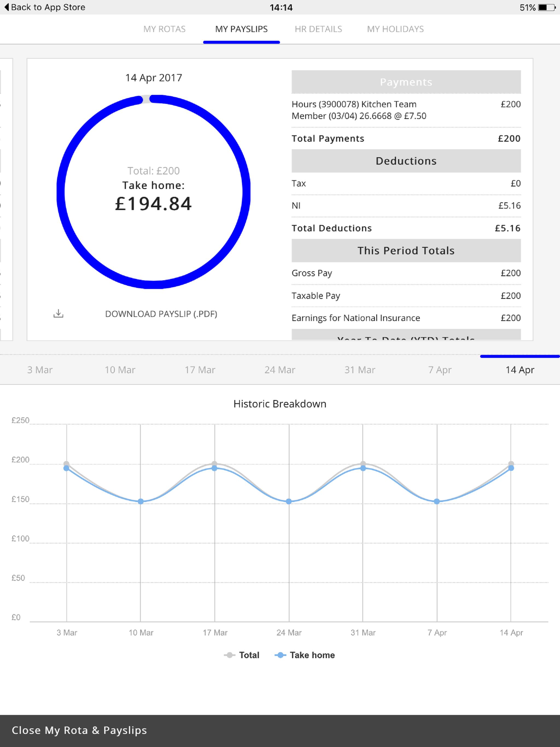The image size is (560, 747).
Task: Click the 14 Apr 2017 payslip date heading
Action: click(154, 78)
